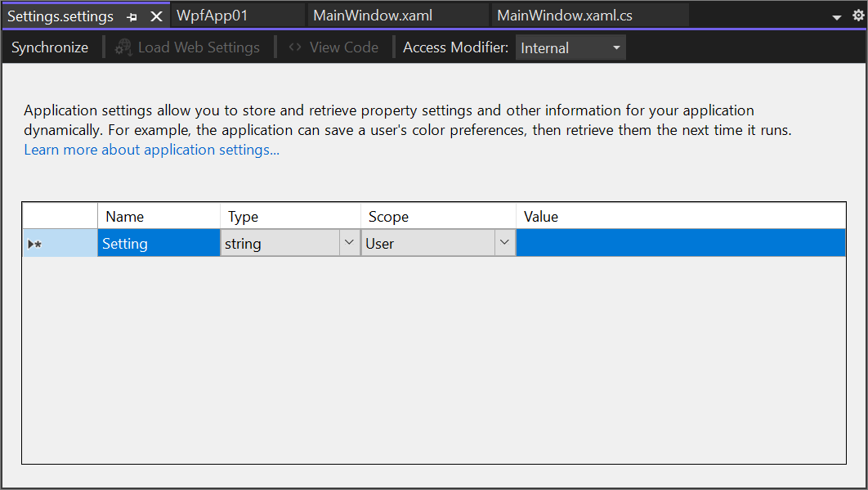Select the Name cell containing Setting
The width and height of the screenshot is (868, 490).
[x=158, y=243]
